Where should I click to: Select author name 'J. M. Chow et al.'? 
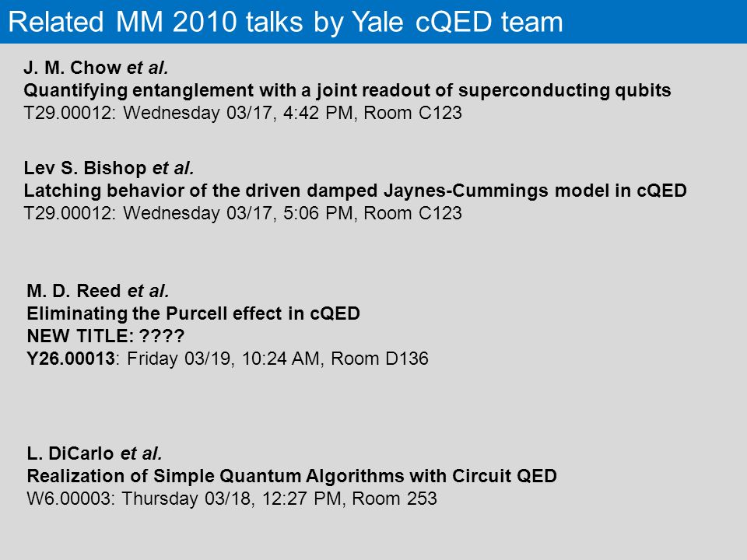pos(96,68)
